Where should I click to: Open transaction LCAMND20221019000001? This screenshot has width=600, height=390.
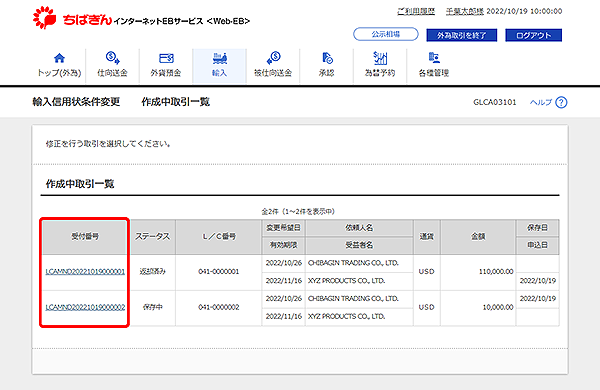tap(85, 271)
